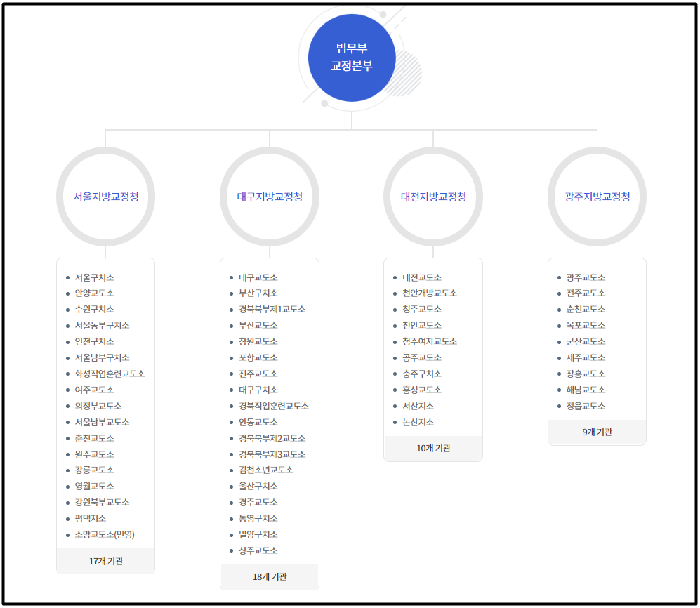Select 강릉교도소 entry
Image resolution: width=700 pixels, height=608 pixels.
click(94, 470)
